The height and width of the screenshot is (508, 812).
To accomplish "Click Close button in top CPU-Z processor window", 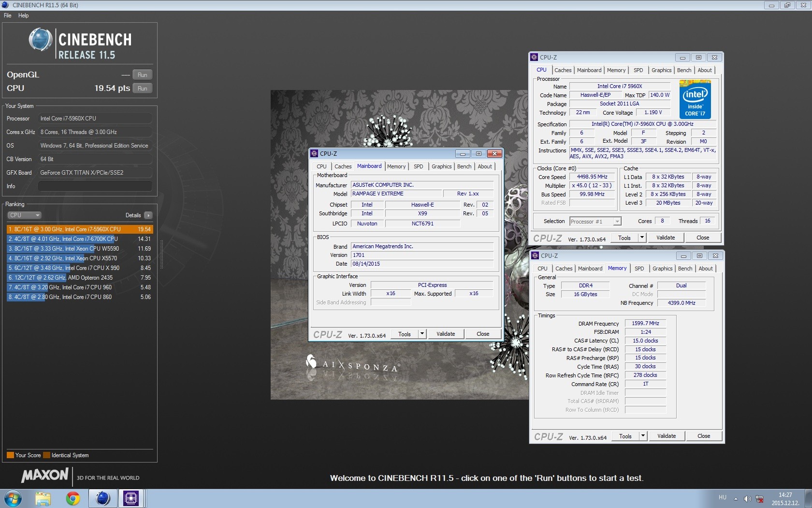I will (x=703, y=238).
